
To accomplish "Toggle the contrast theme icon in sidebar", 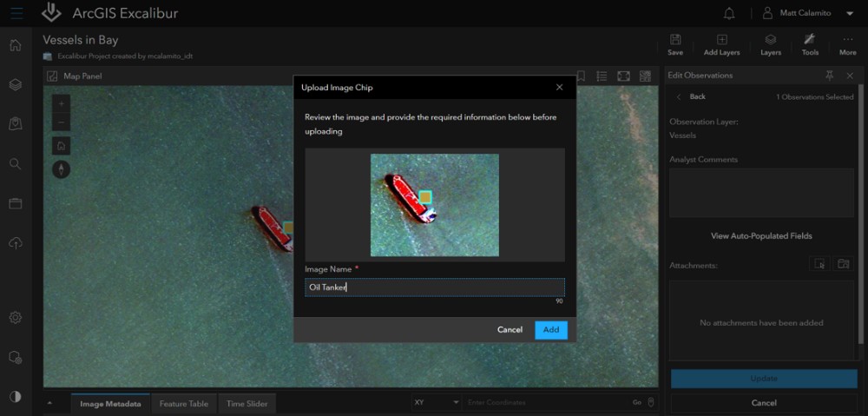I will coord(16,397).
